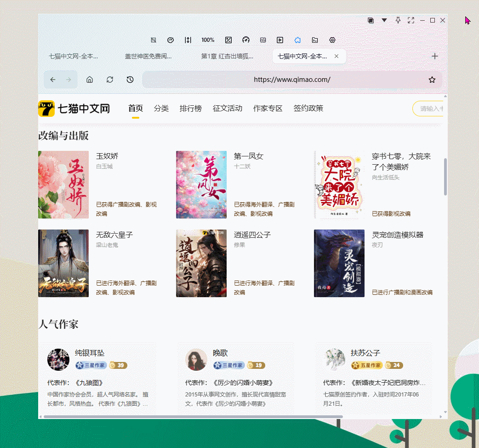Image resolution: width=479 pixels, height=448 pixels.
Task: Open the theme palette icon
Action: point(171,40)
